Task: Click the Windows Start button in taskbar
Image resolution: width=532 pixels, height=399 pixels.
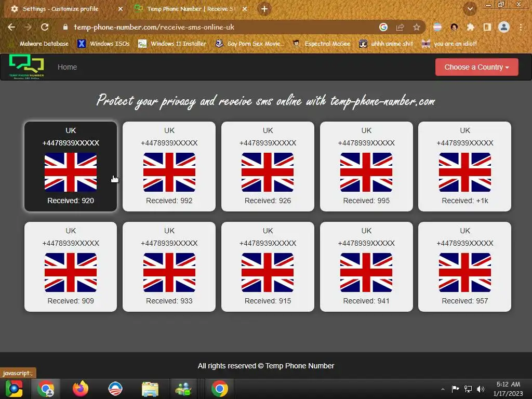Action: (14, 389)
